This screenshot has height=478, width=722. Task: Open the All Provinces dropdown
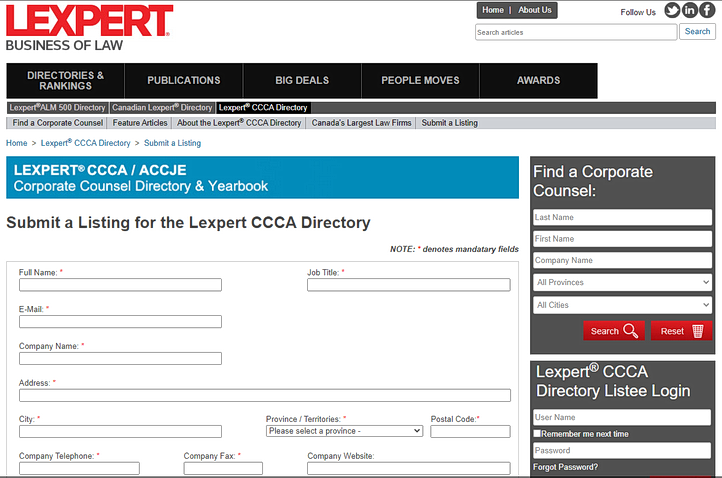623,282
